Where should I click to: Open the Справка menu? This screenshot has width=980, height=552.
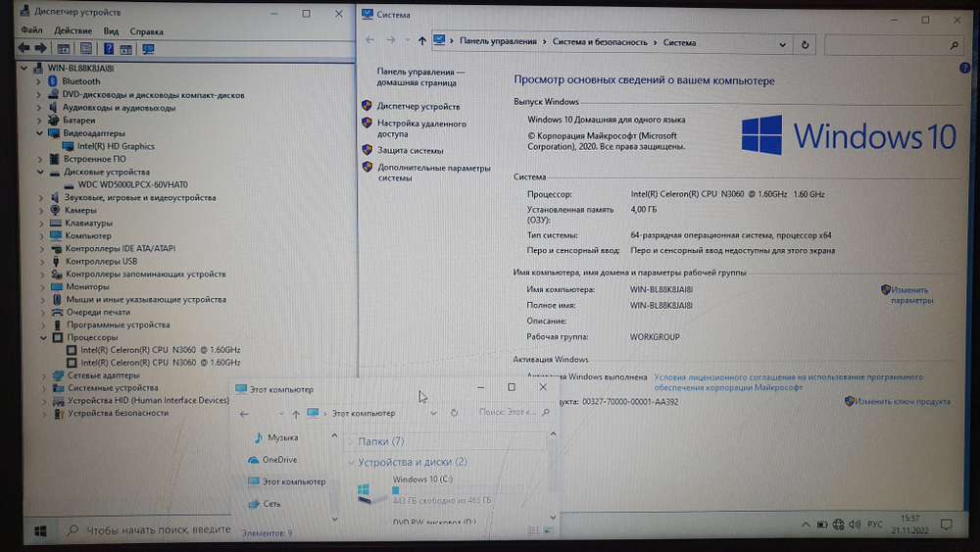pos(146,31)
